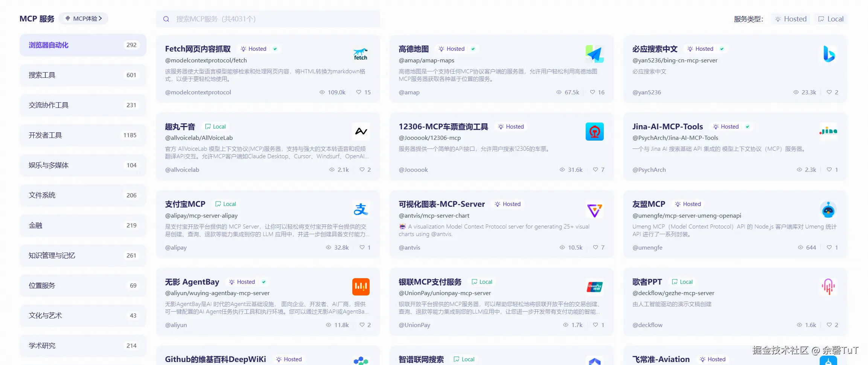868x365 pixels.
Task: Click the verified checkmark beside Fetch Hosted tag
Action: point(275,49)
